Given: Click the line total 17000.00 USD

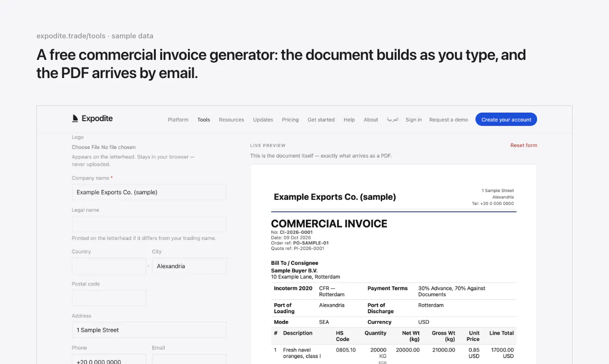Looking at the screenshot, I should click(503, 353).
